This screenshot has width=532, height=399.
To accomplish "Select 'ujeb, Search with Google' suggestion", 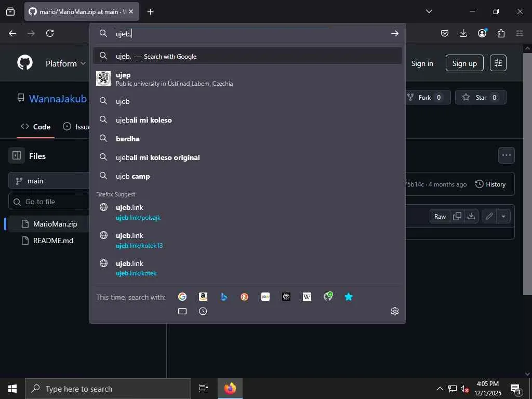I will (247, 56).
